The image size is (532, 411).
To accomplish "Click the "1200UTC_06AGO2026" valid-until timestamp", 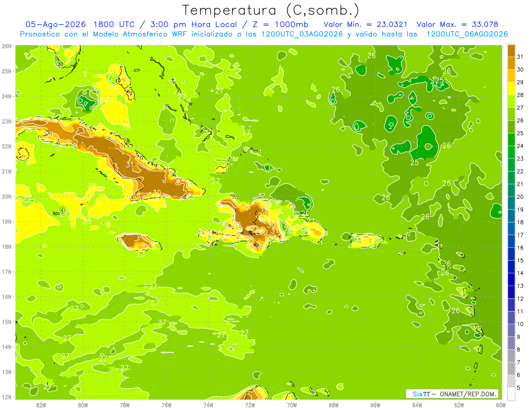I will tap(466, 34).
